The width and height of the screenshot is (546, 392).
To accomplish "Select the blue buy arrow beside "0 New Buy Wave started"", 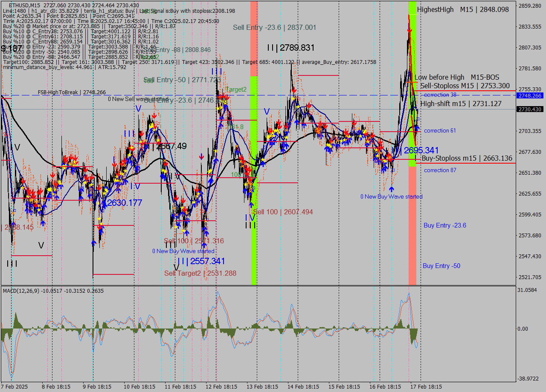I will [x=392, y=189].
